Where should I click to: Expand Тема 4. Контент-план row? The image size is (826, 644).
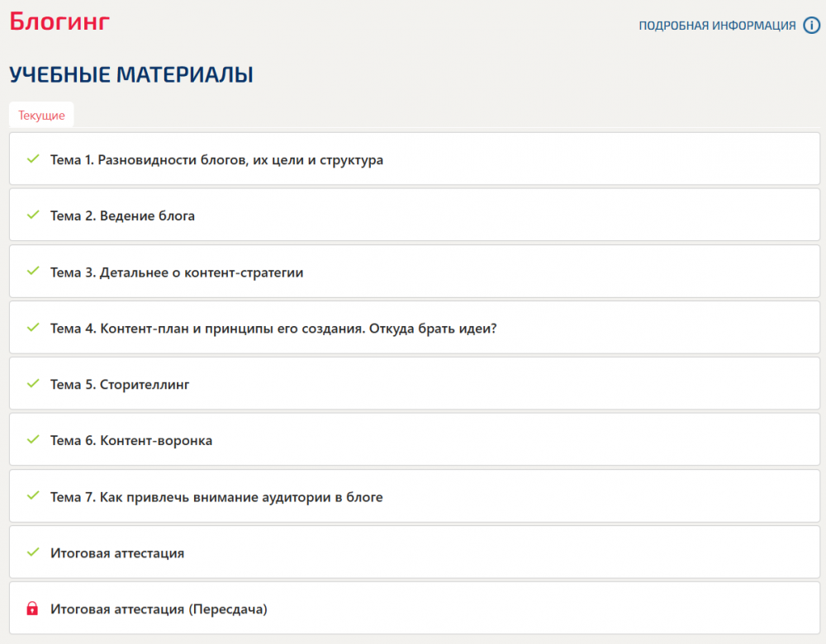(415, 328)
